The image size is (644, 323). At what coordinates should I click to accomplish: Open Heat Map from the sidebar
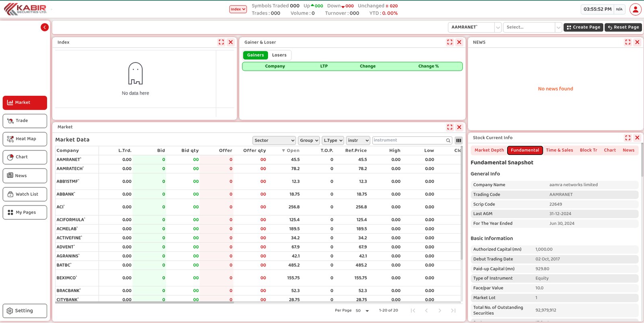[25, 139]
